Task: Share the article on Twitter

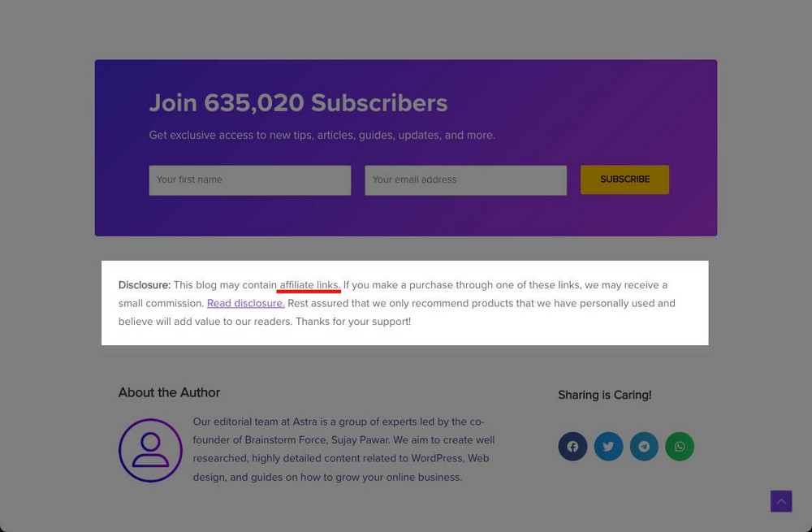Action: point(608,446)
